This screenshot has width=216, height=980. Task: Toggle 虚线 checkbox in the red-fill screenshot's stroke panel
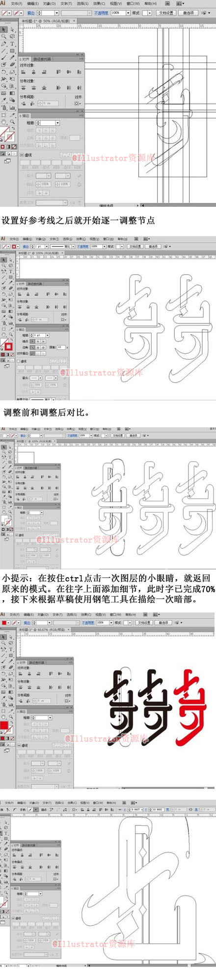pos(19,745)
